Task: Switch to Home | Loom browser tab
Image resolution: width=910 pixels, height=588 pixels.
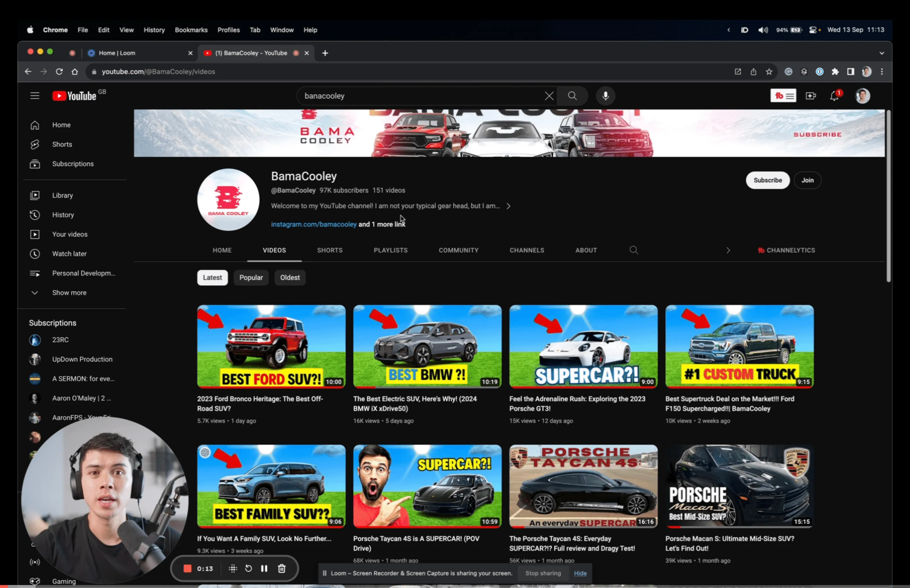Action: point(139,53)
